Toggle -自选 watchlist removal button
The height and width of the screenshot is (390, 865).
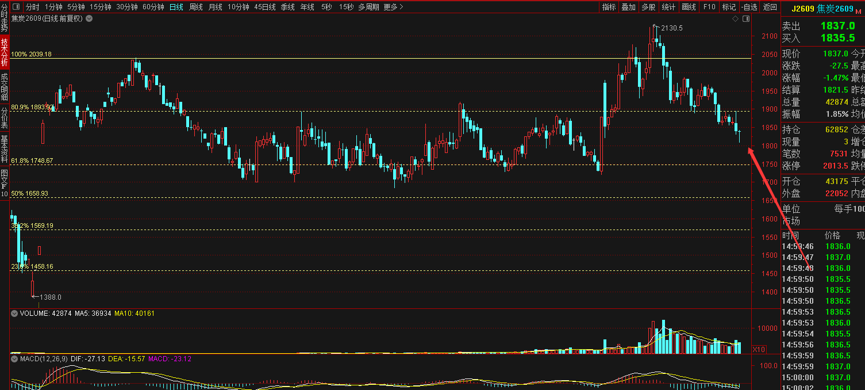[x=749, y=7]
